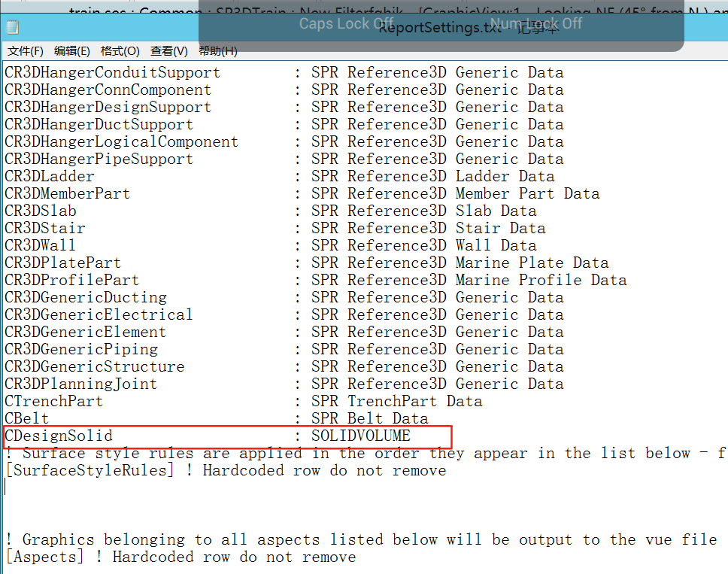
Task: Click SPR Reference3D Ladder Data
Action: click(x=432, y=177)
